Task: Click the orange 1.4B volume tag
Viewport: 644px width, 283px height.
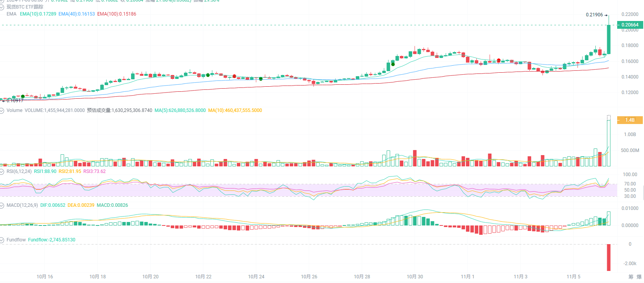Action: coord(630,120)
